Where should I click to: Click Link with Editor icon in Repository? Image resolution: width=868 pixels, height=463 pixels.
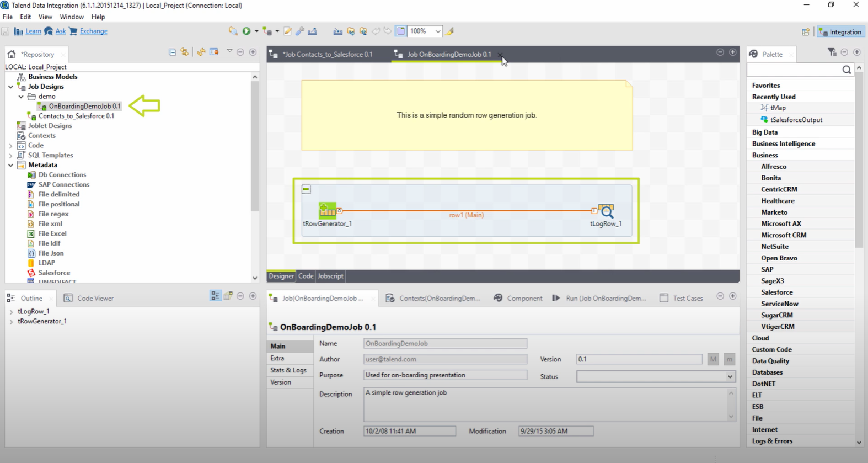click(185, 52)
